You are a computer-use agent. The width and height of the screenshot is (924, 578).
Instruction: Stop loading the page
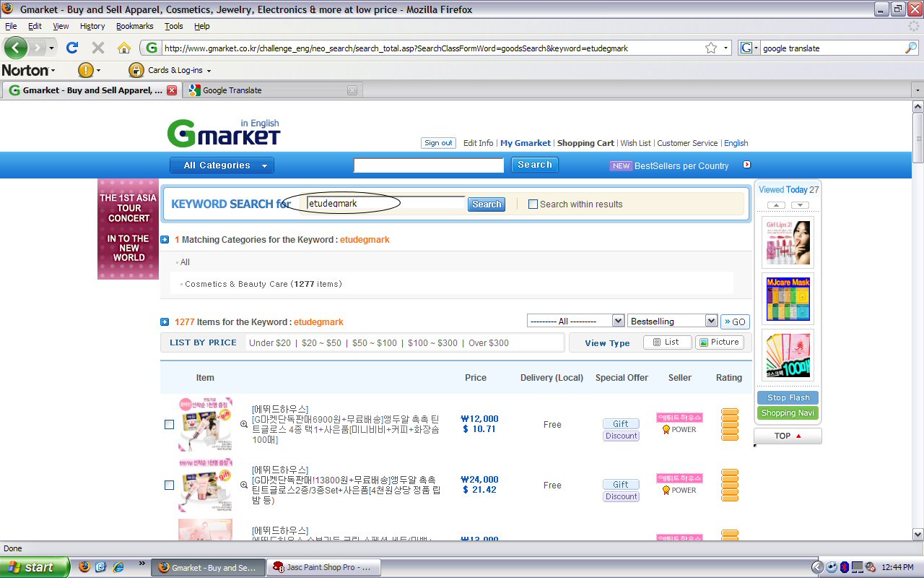97,48
